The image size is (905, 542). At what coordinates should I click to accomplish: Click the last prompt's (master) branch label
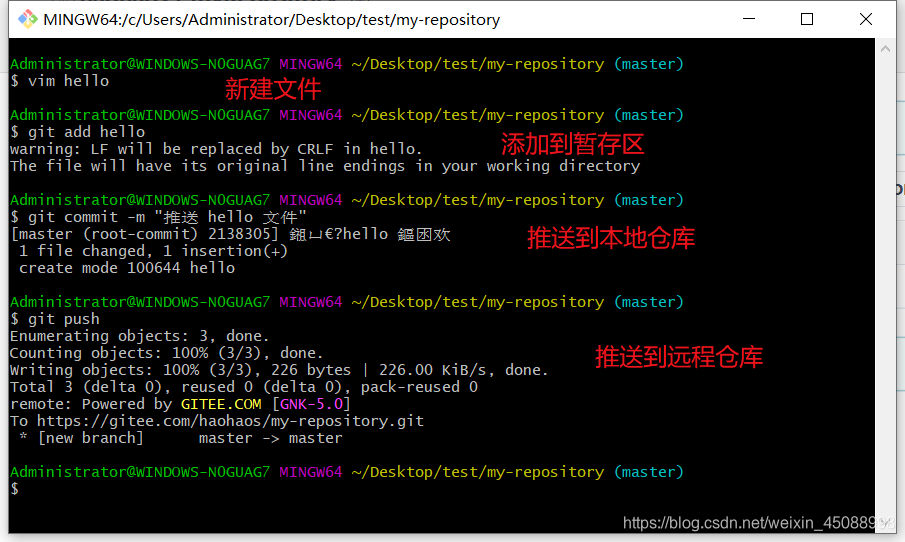click(649, 472)
